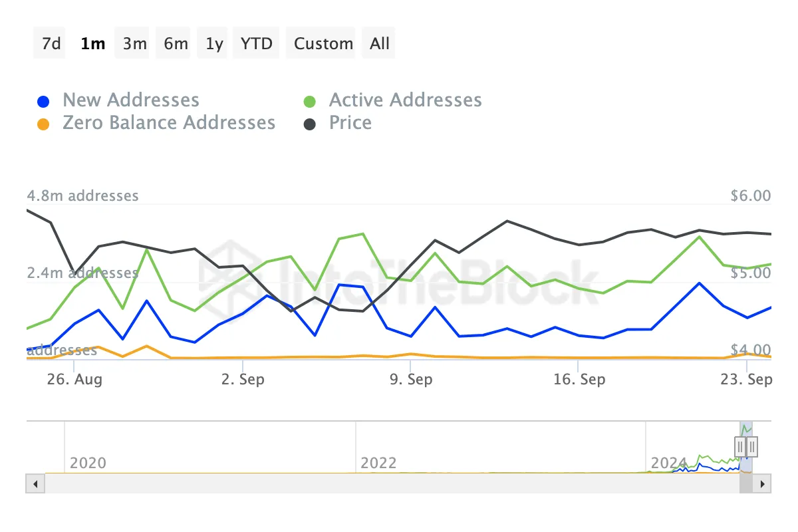Choose the 1y time range
The height and width of the screenshot is (532, 798).
click(214, 44)
